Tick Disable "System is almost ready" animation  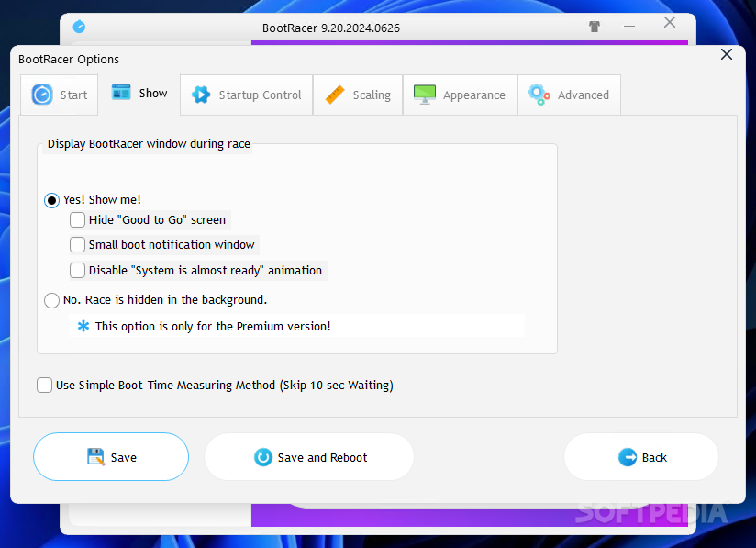tap(77, 270)
